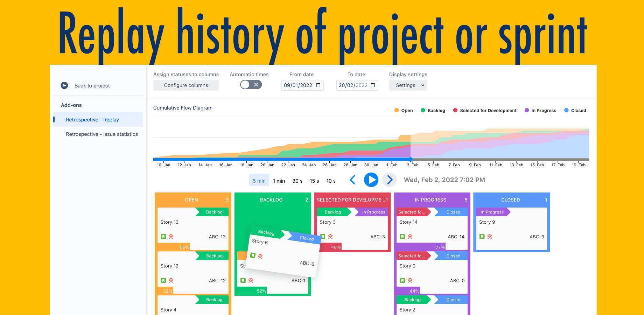Screen dimensions: 644x315
Task: Toggle Closed legend item
Action: click(x=575, y=110)
